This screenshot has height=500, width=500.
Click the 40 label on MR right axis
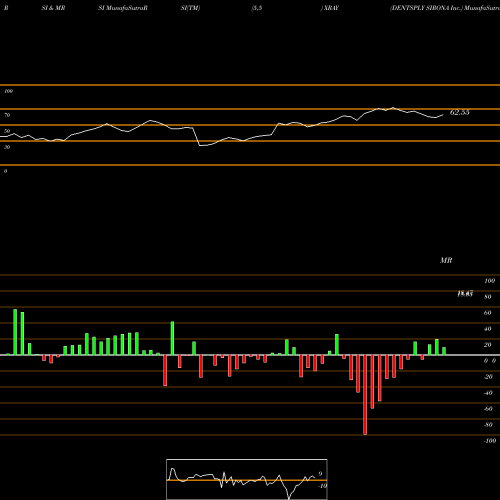tap(488, 329)
